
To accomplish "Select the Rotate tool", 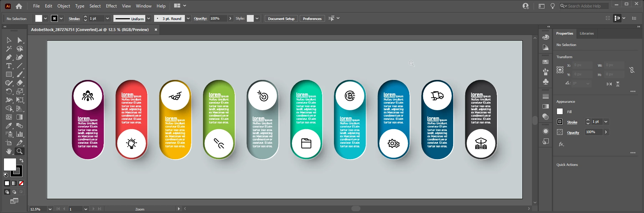I will (x=9, y=91).
